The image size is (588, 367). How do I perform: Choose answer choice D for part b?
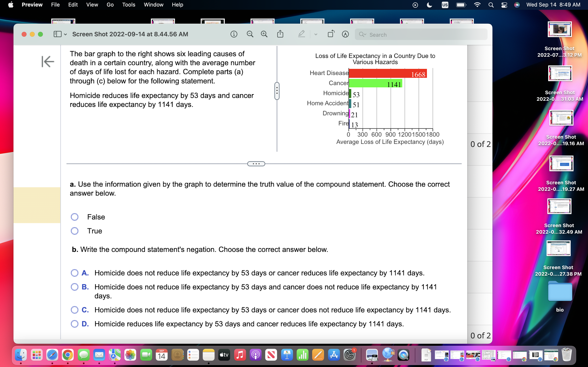pyautogui.click(x=75, y=324)
